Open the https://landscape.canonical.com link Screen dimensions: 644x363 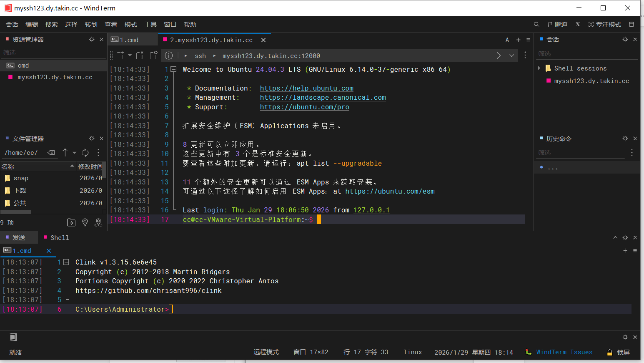tap(323, 97)
